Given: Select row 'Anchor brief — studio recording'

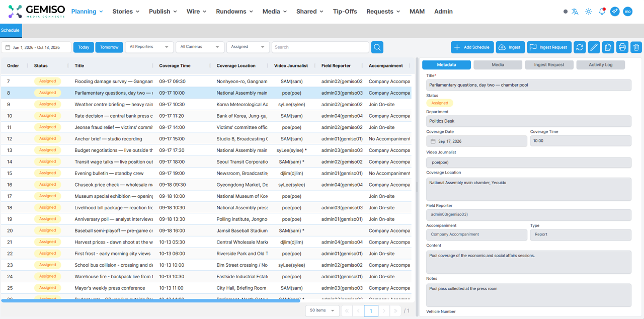Looking at the screenshot, I should pos(206,139).
